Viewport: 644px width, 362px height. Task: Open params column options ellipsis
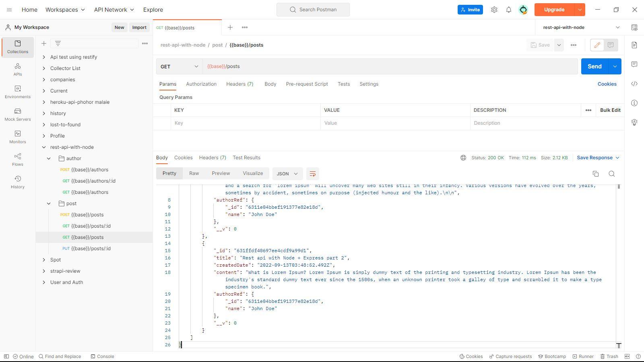pyautogui.click(x=588, y=110)
